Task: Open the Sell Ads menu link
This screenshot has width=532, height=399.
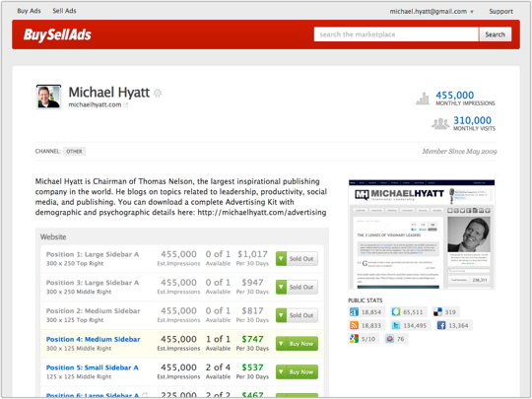Action: 64,11
